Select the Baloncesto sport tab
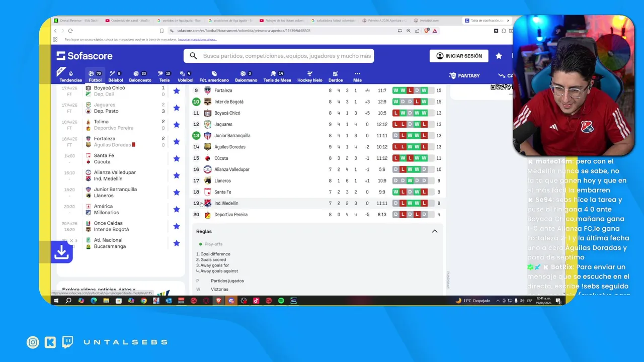Screen dimensions: 644x362 click(x=140, y=76)
